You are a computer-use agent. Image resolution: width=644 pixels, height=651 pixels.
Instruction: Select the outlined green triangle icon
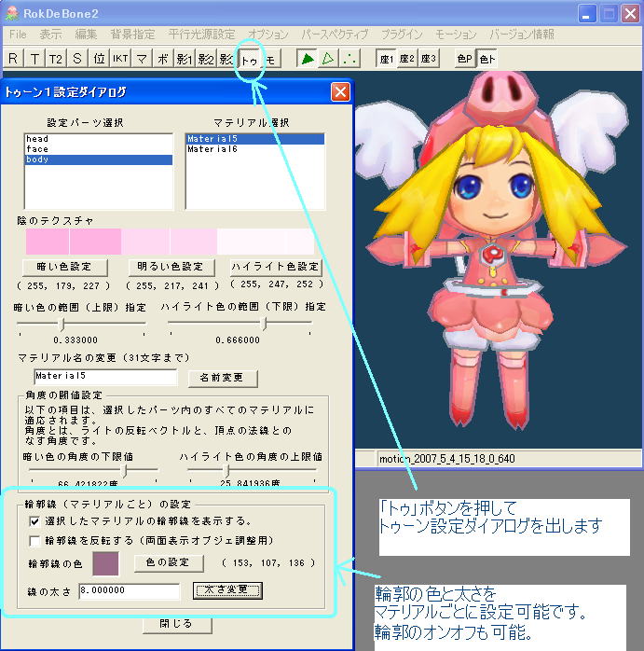coord(328,59)
